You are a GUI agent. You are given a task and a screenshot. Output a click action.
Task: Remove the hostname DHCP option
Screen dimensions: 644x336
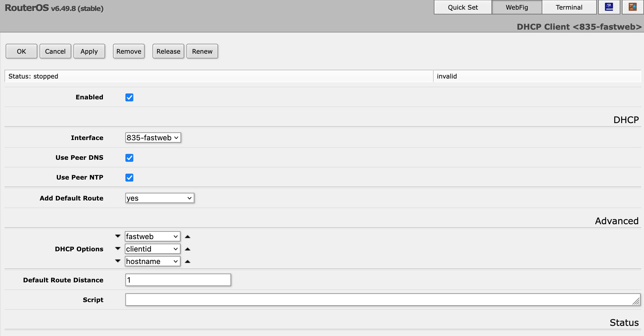pyautogui.click(x=188, y=261)
